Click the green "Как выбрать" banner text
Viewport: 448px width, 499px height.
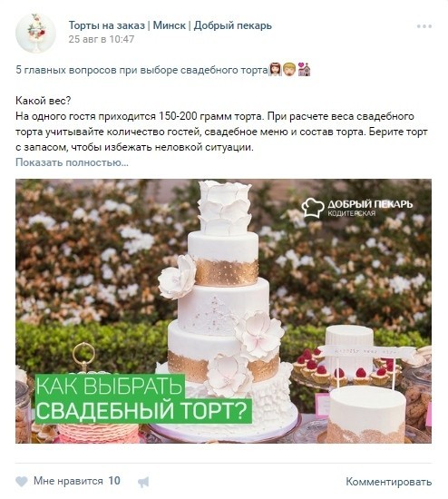coord(110,386)
